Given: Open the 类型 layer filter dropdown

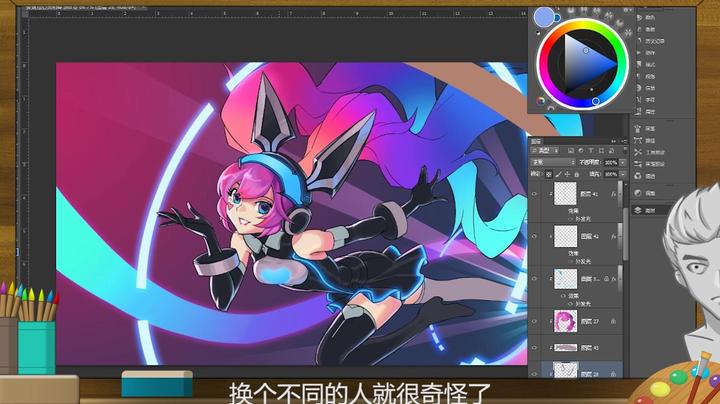Looking at the screenshot, I should pos(546,151).
